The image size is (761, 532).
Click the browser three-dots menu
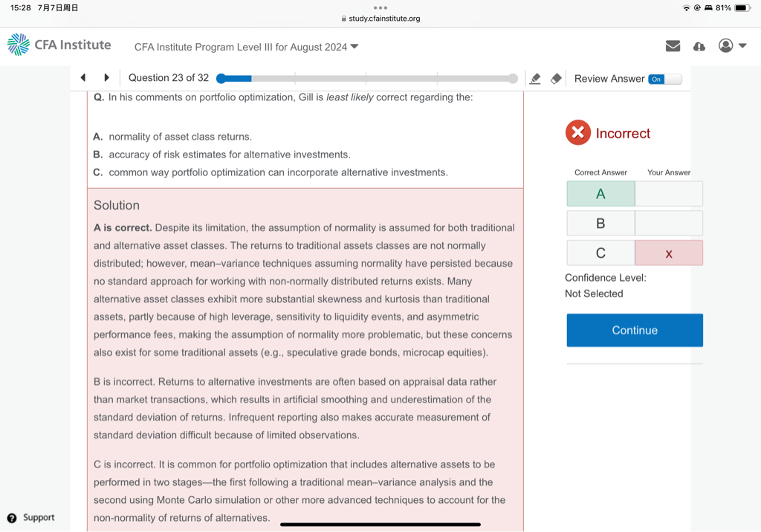tap(380, 7)
